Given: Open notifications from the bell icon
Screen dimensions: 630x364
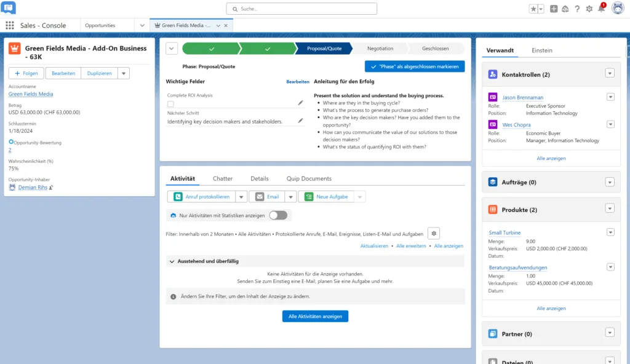Looking at the screenshot, I should point(602,9).
